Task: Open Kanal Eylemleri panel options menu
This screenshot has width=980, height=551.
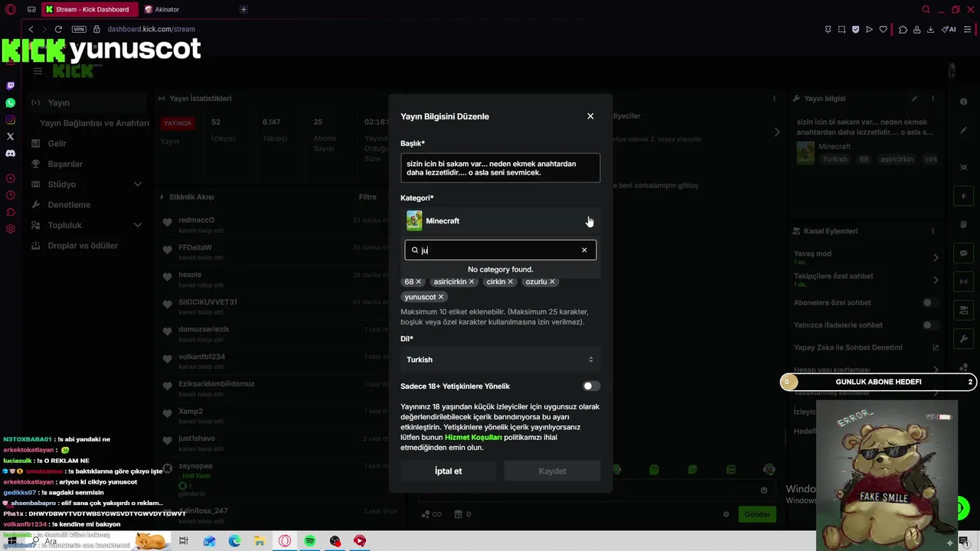Action: (x=933, y=231)
